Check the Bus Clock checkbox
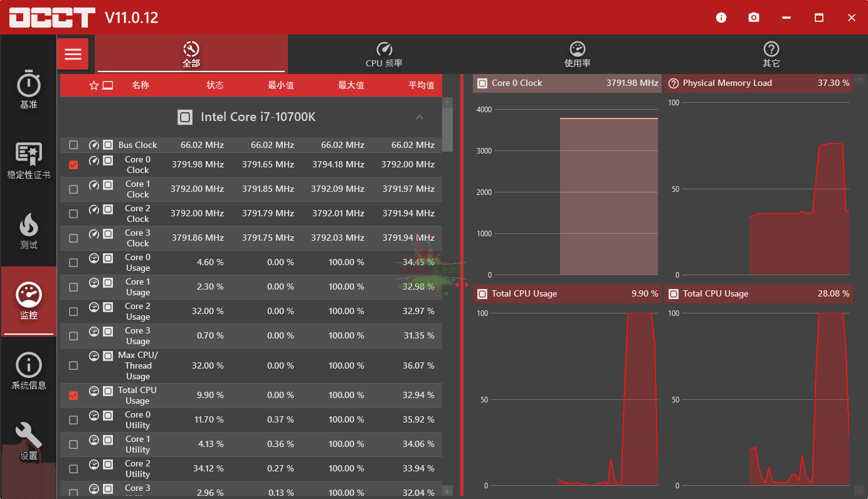Screen dimensions: 868x499 (73, 145)
